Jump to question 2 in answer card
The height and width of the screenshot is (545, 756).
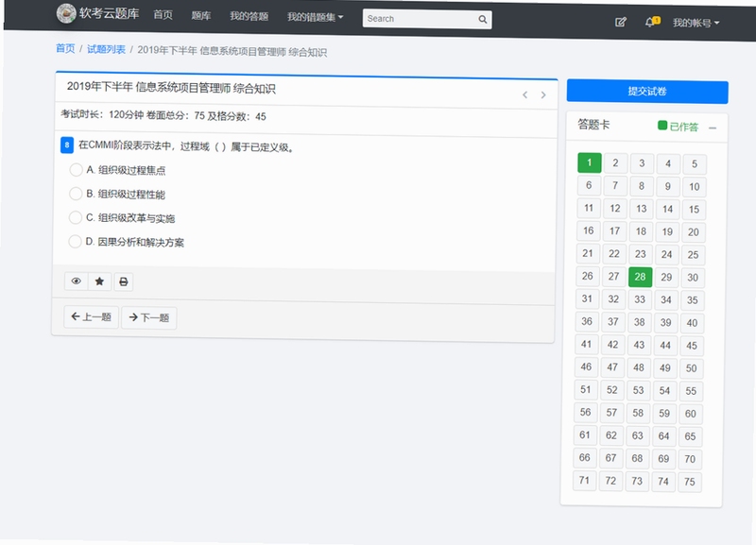tap(616, 162)
